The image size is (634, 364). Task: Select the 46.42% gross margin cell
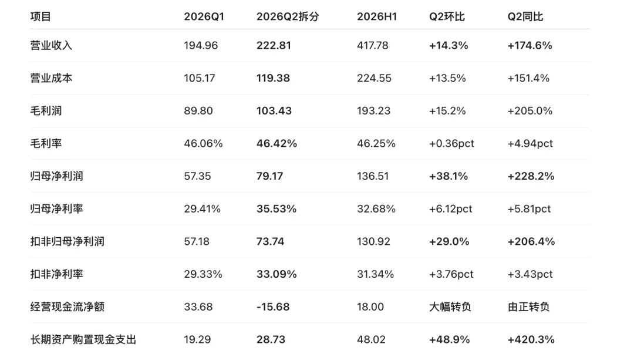pyautogui.click(x=276, y=144)
